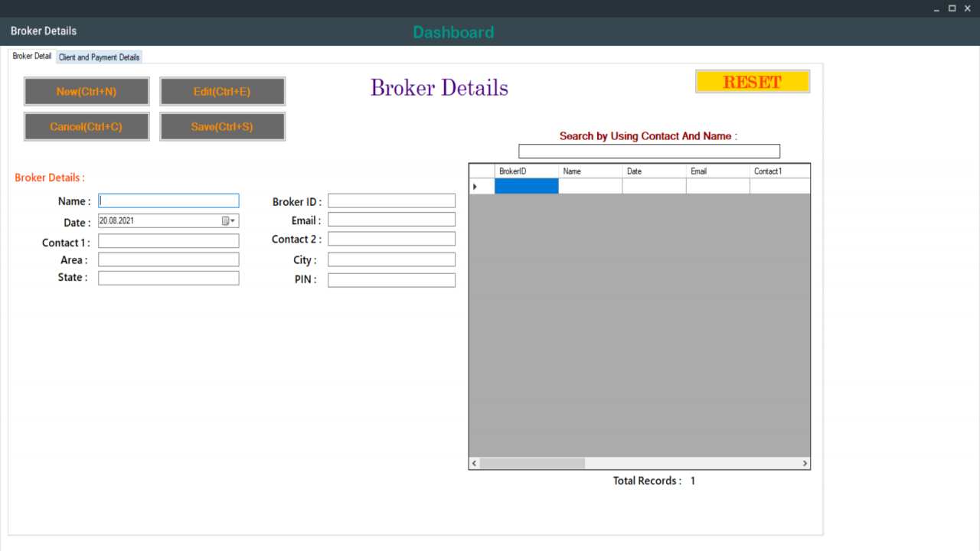The height and width of the screenshot is (551, 980).
Task: Click the yellow RESET button
Action: pos(753,82)
